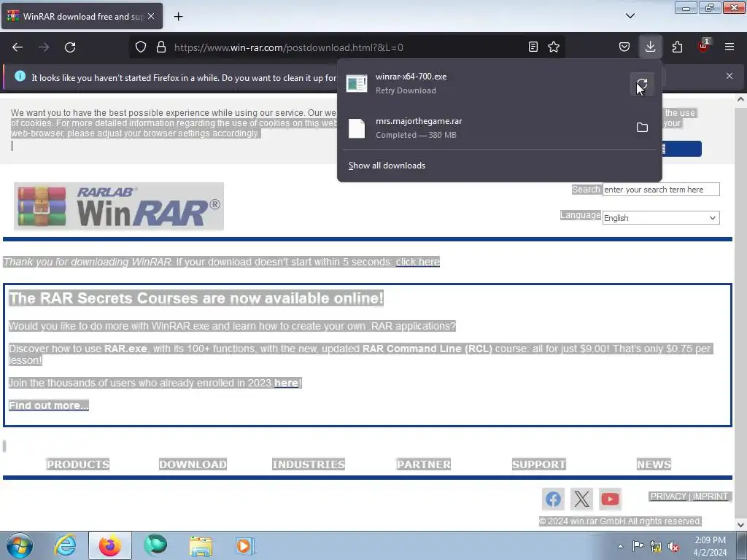Image resolution: width=747 pixels, height=560 pixels.
Task: Open the Firefox hamburger menu
Action: (729, 47)
